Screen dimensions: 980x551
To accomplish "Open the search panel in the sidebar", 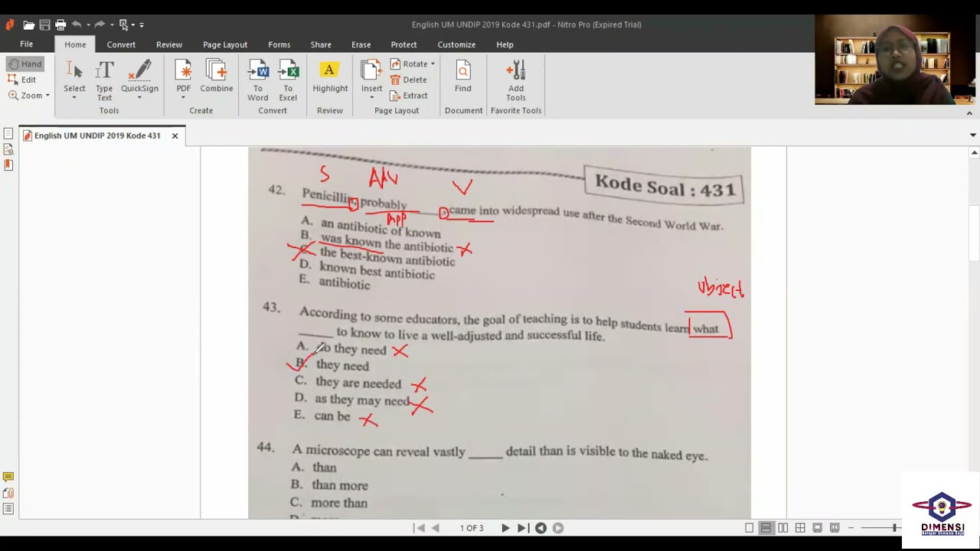I will click(x=8, y=150).
